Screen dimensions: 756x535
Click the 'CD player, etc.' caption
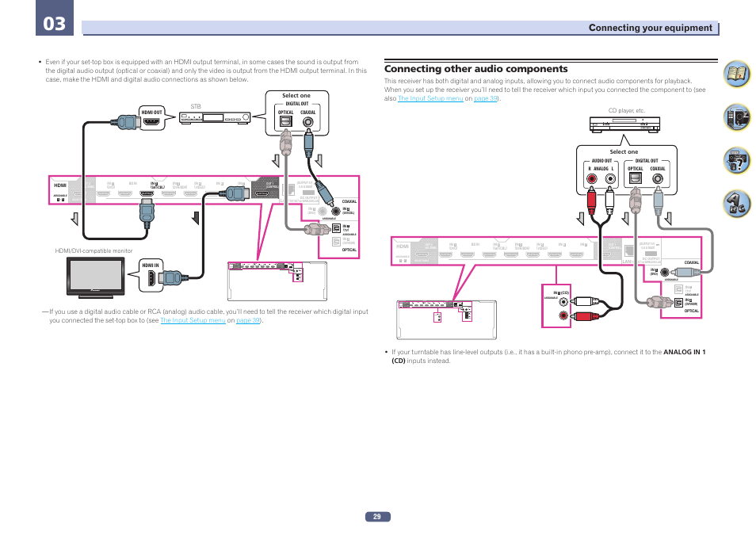626,110
